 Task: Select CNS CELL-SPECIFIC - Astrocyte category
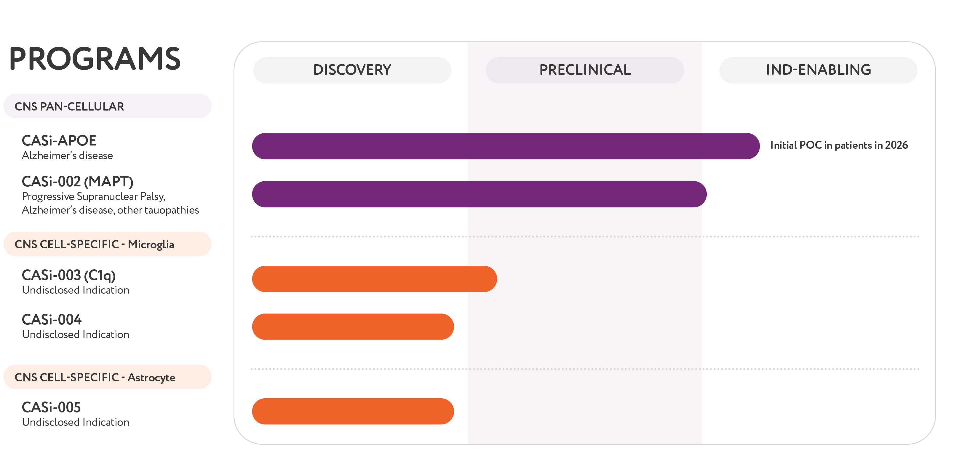[95, 377]
